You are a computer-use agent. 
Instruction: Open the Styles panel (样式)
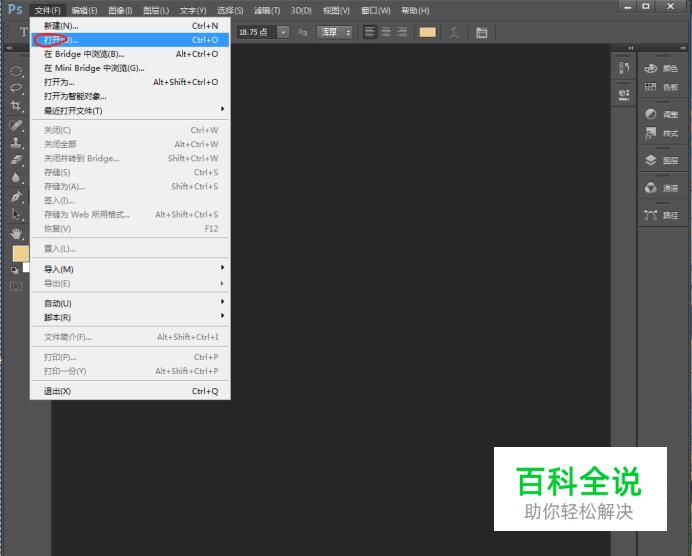click(661, 133)
